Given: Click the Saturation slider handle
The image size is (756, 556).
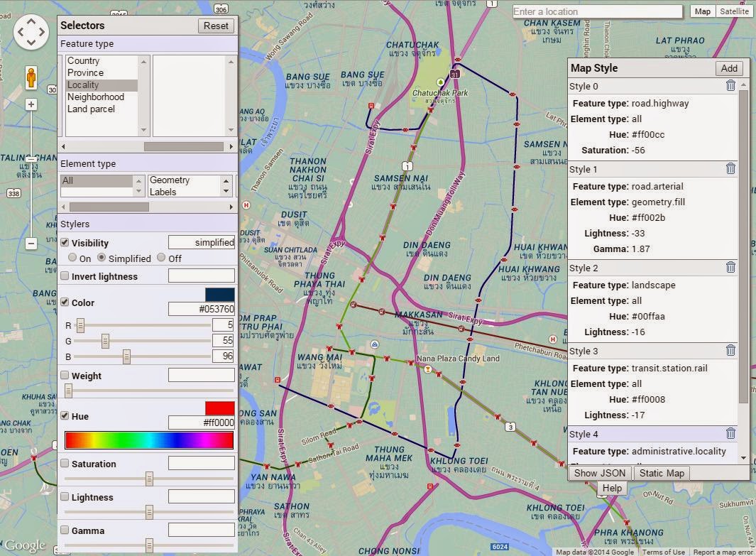Looking at the screenshot, I should [150, 479].
